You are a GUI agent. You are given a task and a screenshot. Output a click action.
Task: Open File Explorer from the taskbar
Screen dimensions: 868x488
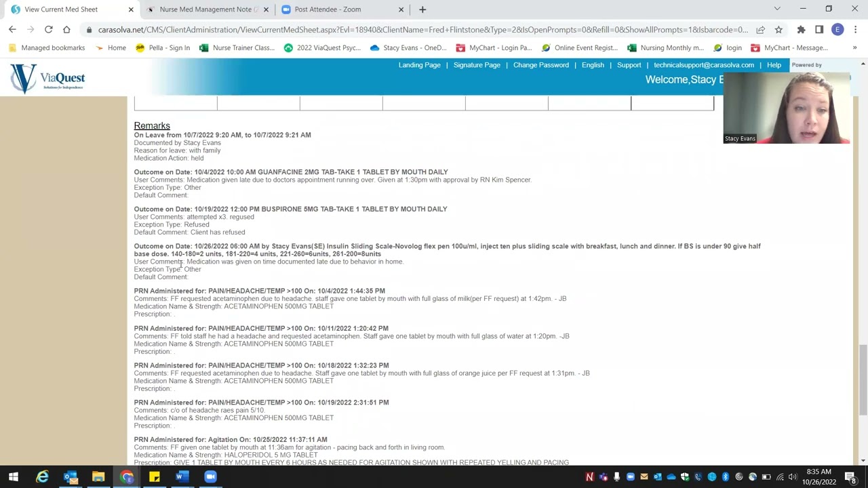[98, 477]
